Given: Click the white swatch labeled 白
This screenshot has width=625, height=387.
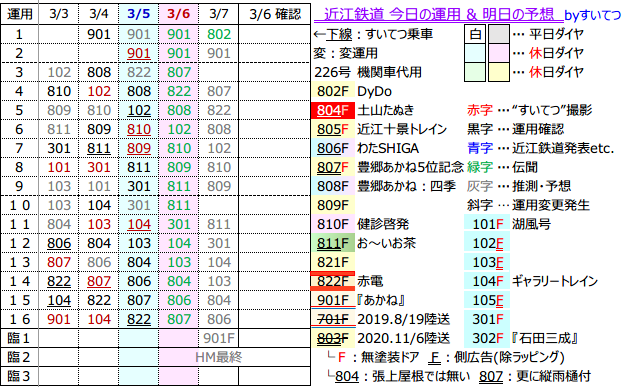Looking at the screenshot, I should (x=475, y=34).
